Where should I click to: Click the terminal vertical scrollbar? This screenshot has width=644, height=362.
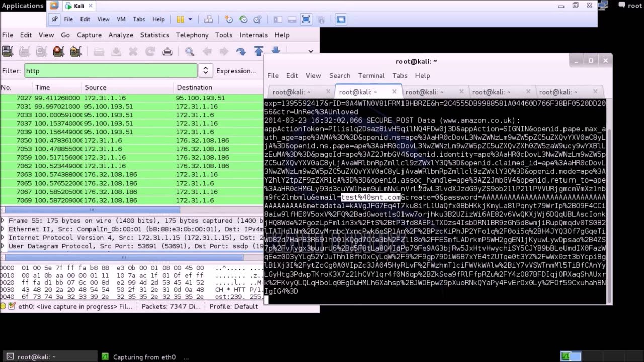(609, 216)
